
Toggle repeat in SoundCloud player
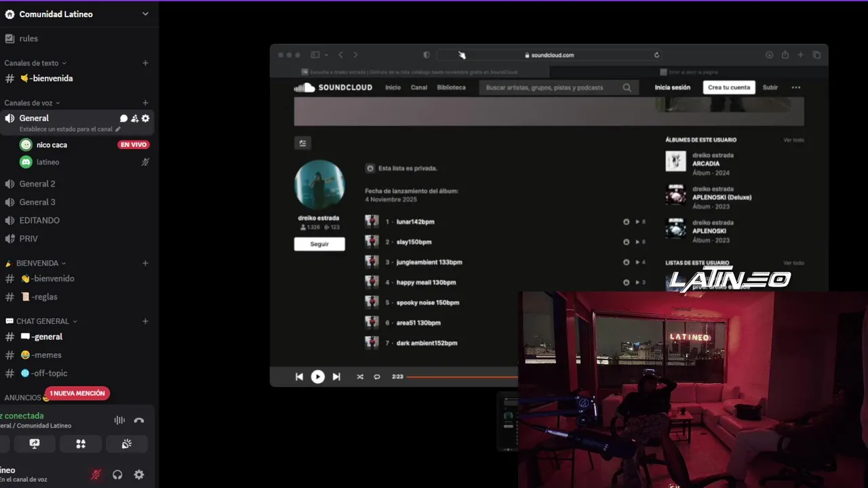tap(377, 377)
